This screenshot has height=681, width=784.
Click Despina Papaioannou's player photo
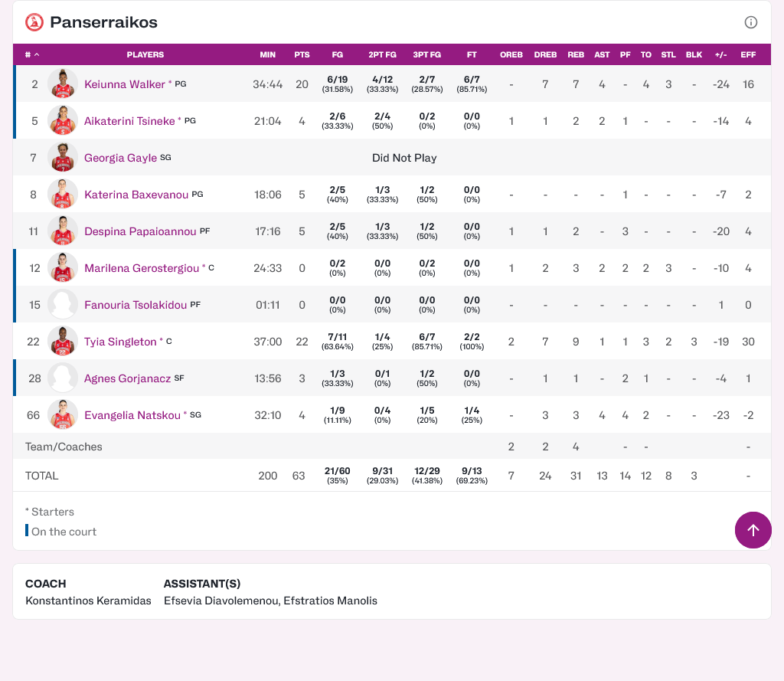[x=63, y=231]
